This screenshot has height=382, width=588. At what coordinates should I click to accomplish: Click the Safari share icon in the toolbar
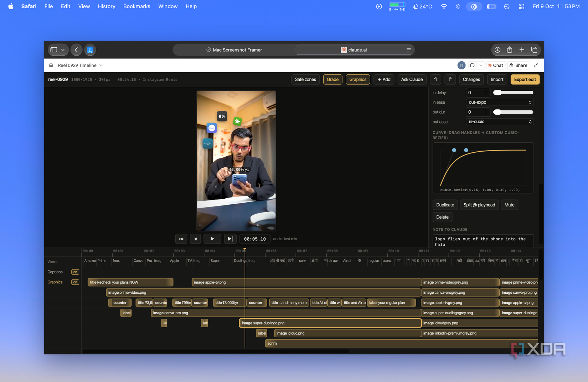pyautogui.click(x=510, y=50)
